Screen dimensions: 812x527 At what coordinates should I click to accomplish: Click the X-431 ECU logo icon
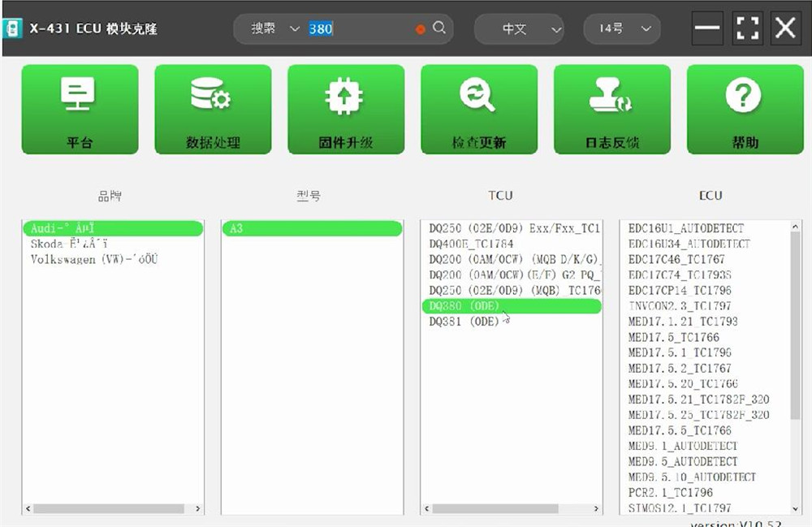13,28
